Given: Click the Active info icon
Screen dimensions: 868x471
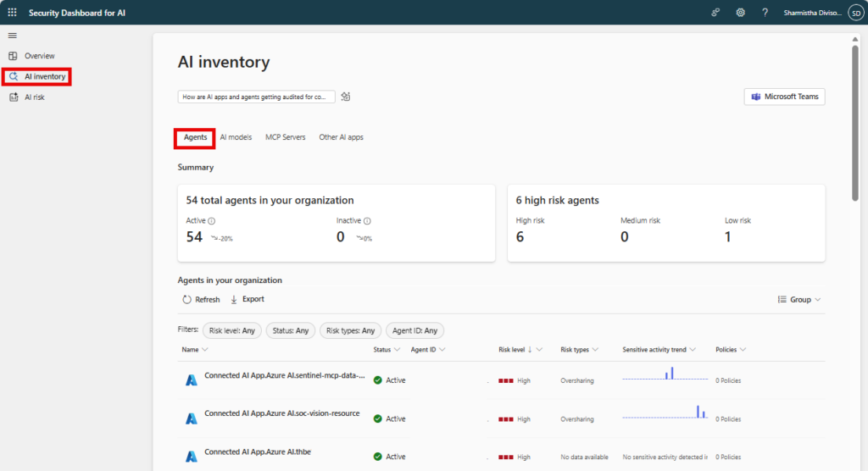Looking at the screenshot, I should [211, 221].
